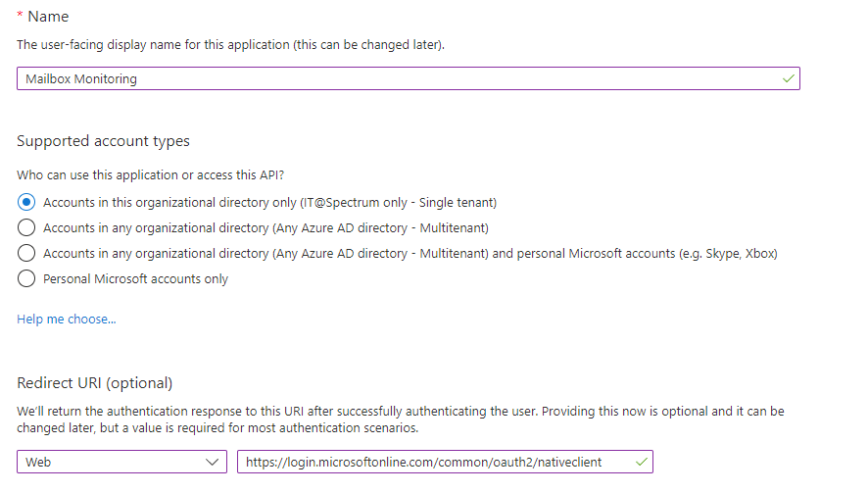Screen dimensions: 868x493
Task: Open the Help me choose link
Action: tap(67, 320)
